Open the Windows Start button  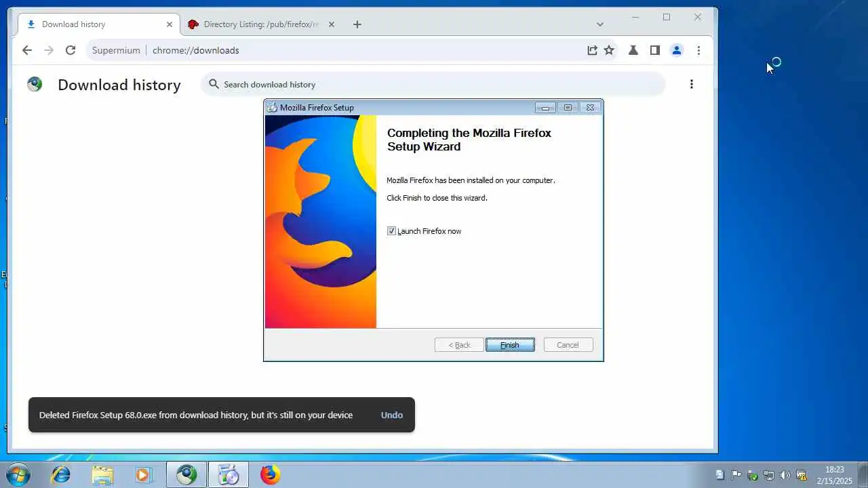point(18,474)
